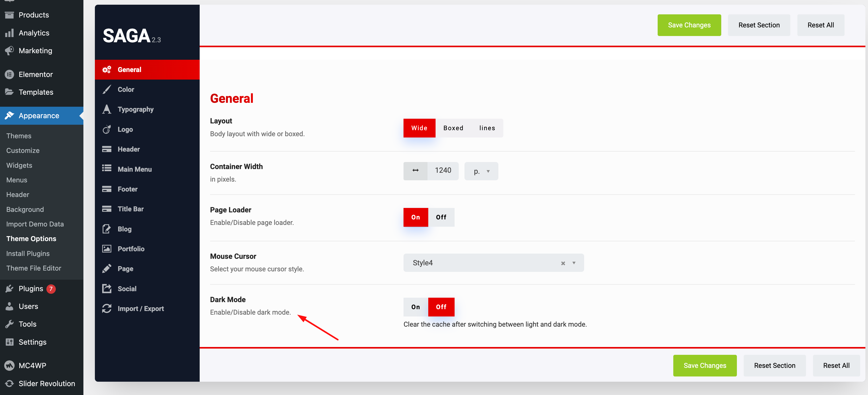This screenshot has width=868, height=395.
Task: Click the Templates folder icon
Action: (9, 92)
